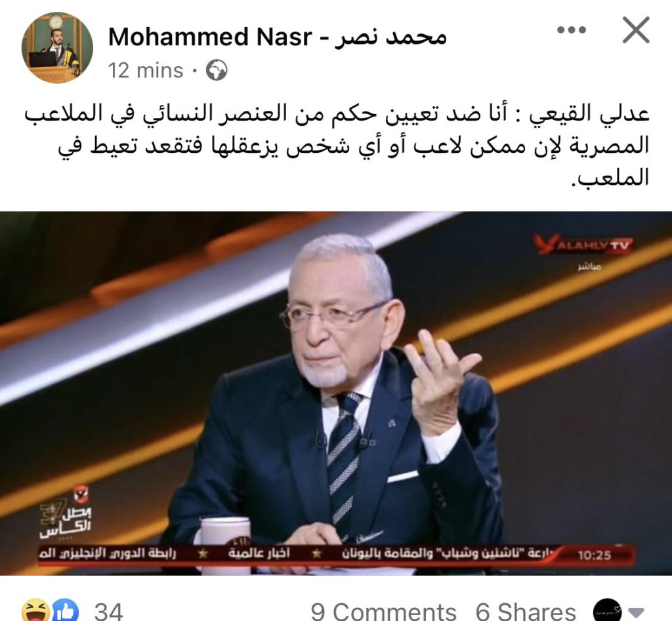Dismiss the post with the X
The height and width of the screenshot is (621, 672).
(636, 30)
